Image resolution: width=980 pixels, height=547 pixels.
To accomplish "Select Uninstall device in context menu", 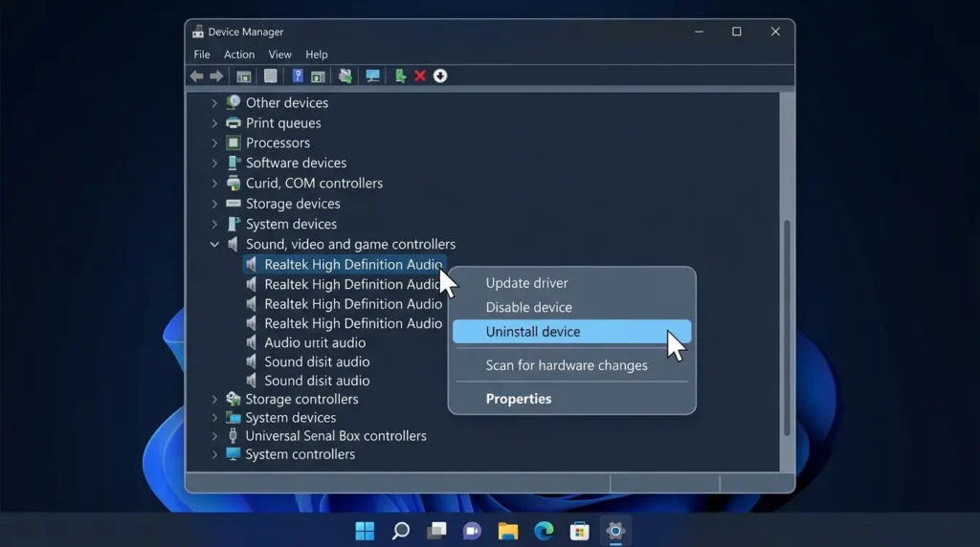I will click(571, 332).
